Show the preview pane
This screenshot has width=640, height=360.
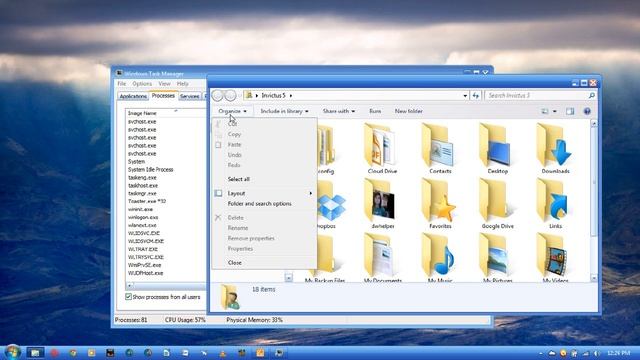coord(570,111)
